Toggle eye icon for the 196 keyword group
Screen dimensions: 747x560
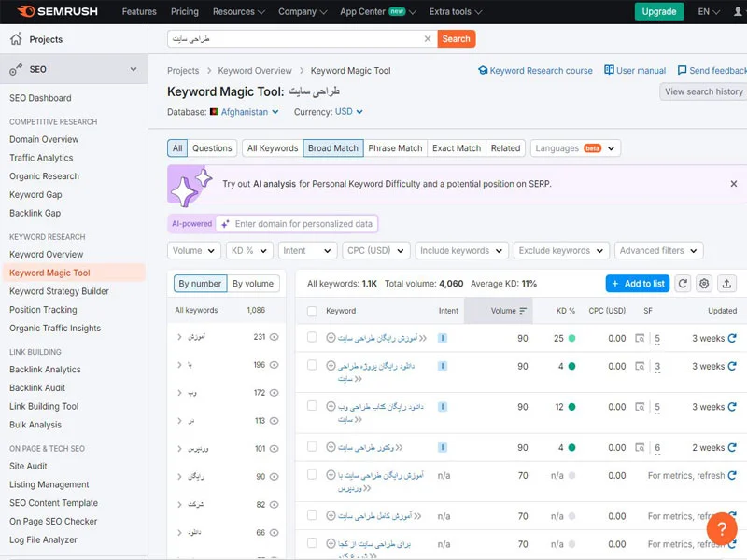(274, 365)
